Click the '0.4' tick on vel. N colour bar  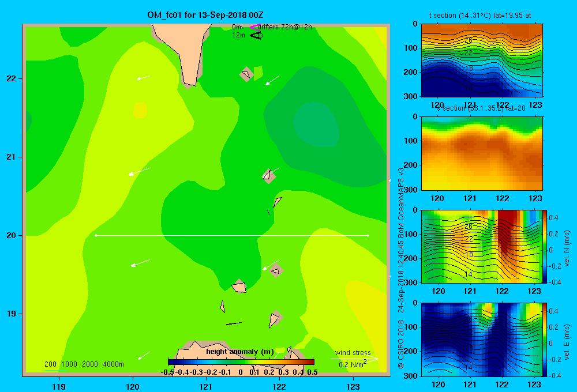[553, 218]
